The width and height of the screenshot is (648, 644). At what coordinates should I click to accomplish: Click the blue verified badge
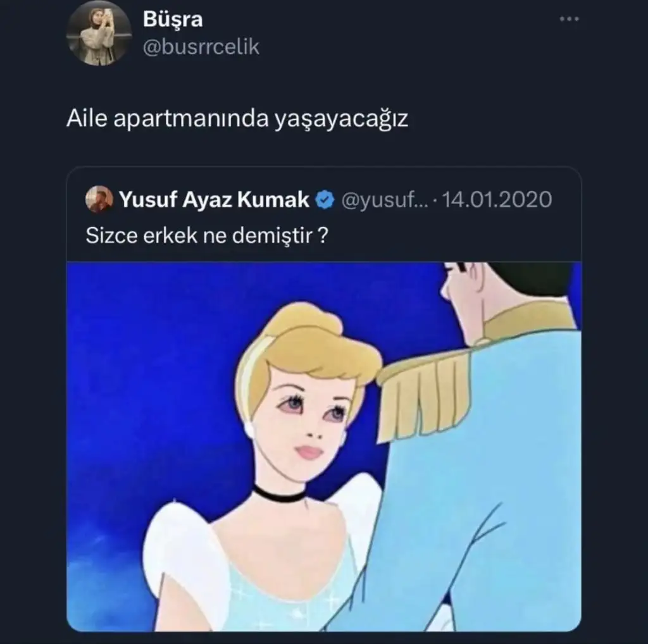pyautogui.click(x=325, y=199)
